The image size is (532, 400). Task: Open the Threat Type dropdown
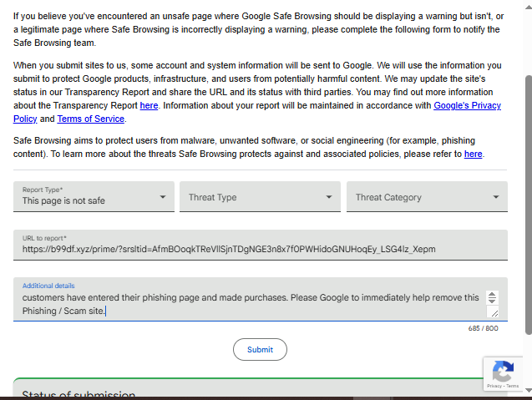pyautogui.click(x=260, y=197)
